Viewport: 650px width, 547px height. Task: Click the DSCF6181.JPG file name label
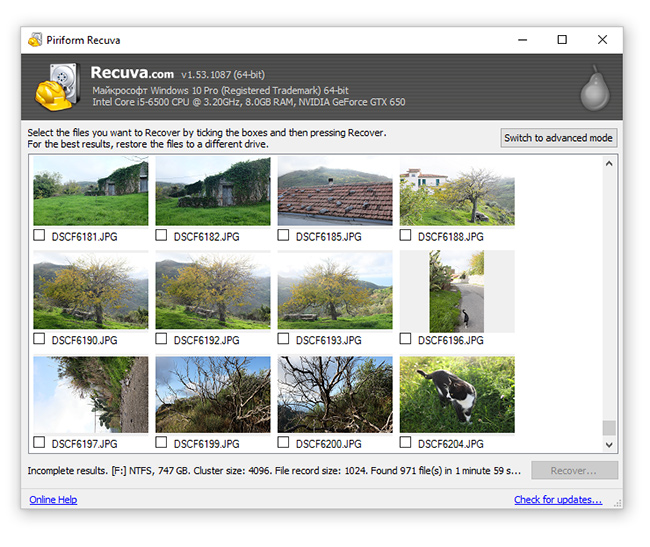85,237
